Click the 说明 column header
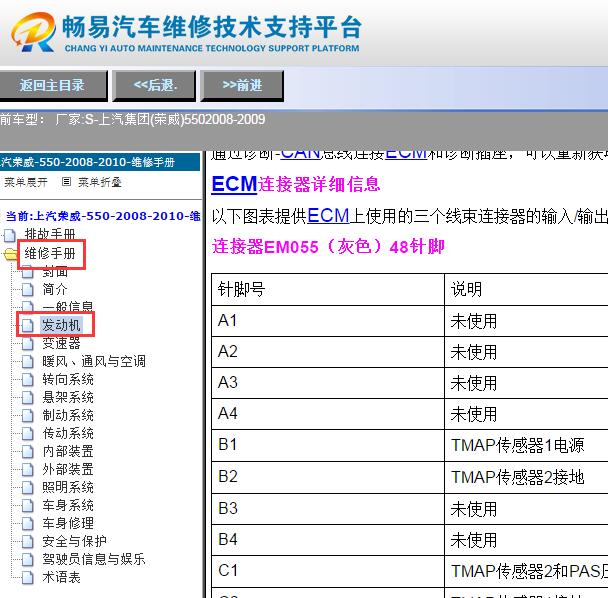608x598 pixels. (x=526, y=289)
